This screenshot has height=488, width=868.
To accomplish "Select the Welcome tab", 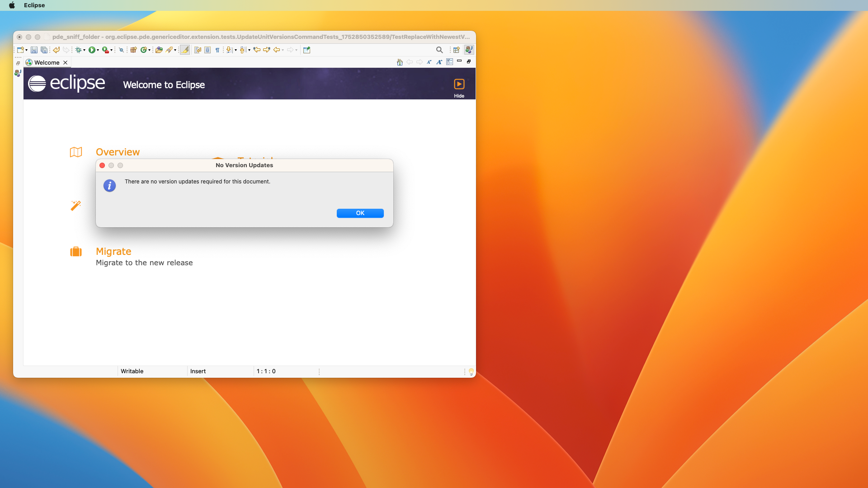I will pyautogui.click(x=47, y=63).
